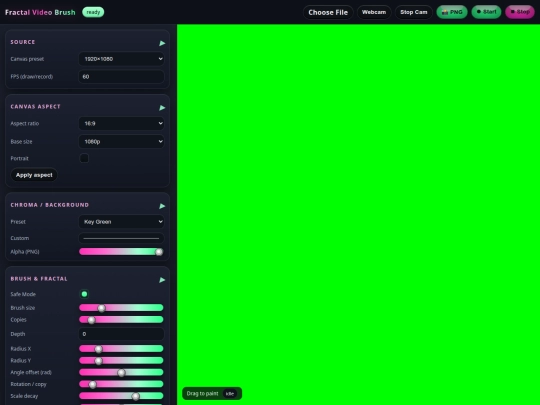Click the Fractal Video Brush title
Image resolution: width=540 pixels, height=405 pixels.
pos(40,12)
